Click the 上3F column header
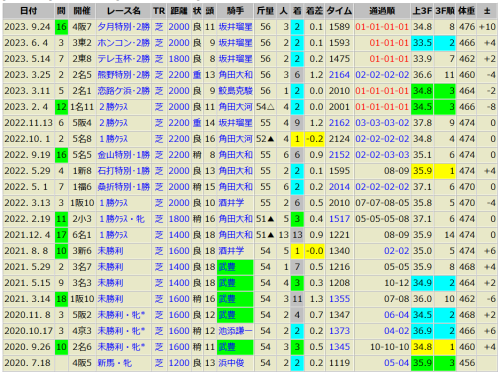The width and height of the screenshot is (500, 374). click(x=422, y=11)
